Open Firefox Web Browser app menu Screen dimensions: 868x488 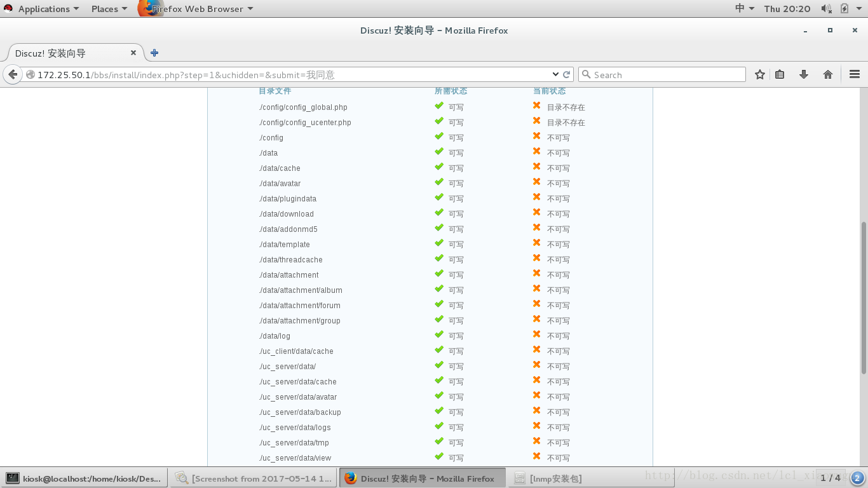pyautogui.click(x=196, y=9)
